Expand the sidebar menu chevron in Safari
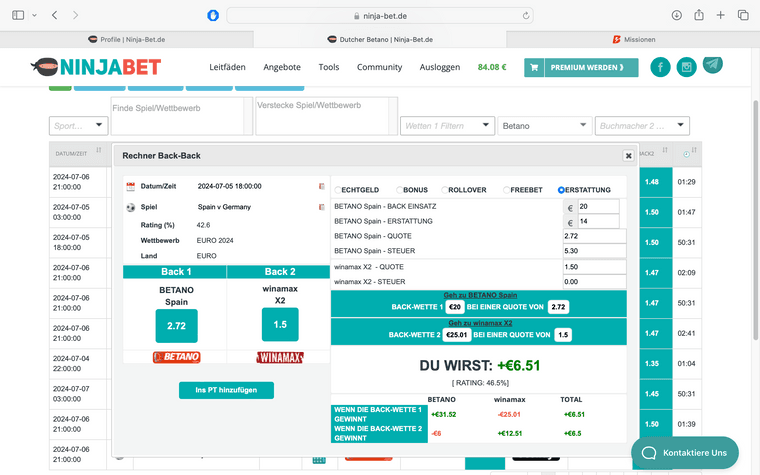Image resolution: width=760 pixels, height=475 pixels. (34, 15)
